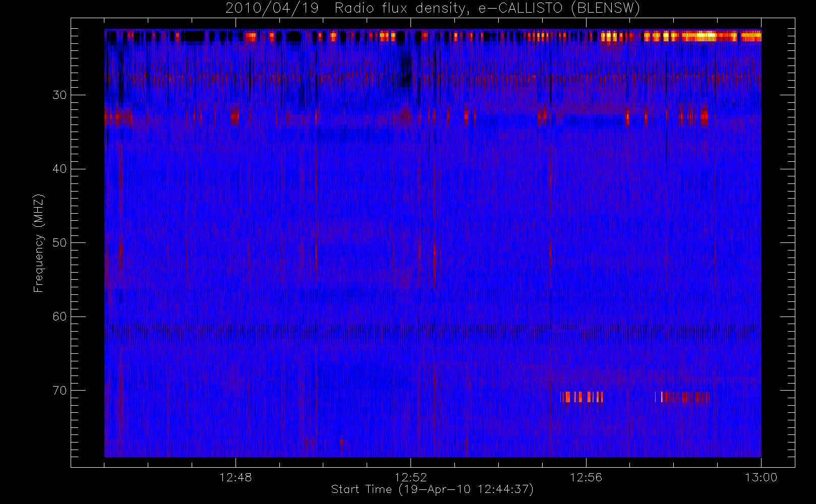Screen dimensions: 816x504
Task: Click the 12:48 time tick label
Action: click(x=236, y=477)
